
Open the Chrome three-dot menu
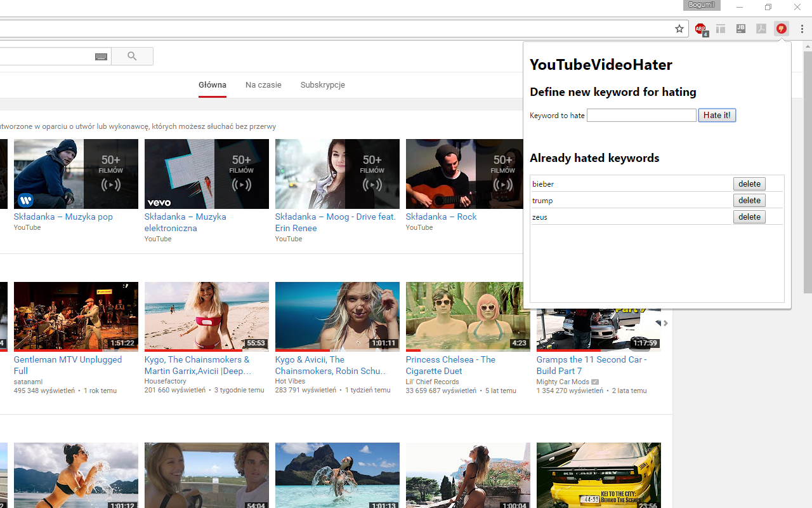coord(802,29)
